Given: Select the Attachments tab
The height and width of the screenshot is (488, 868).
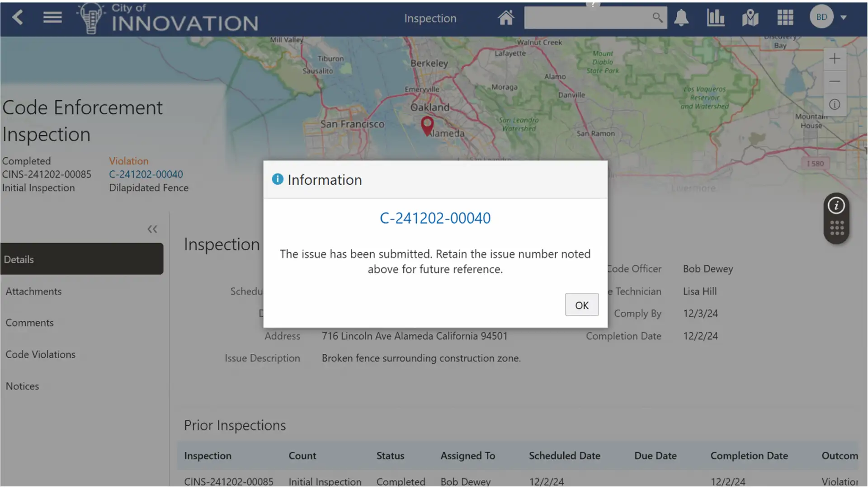Looking at the screenshot, I should (x=34, y=291).
